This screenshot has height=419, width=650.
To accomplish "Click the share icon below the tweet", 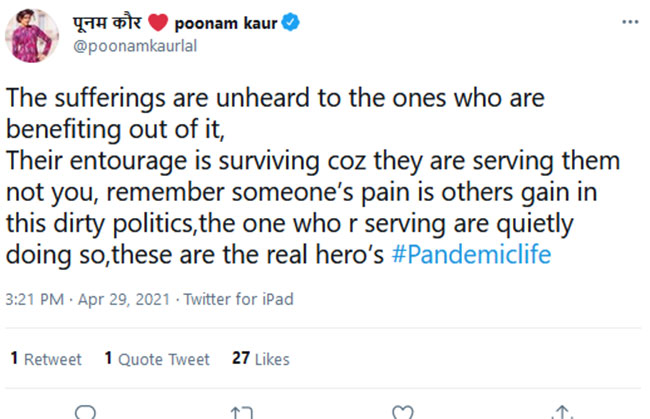I will (x=563, y=412).
